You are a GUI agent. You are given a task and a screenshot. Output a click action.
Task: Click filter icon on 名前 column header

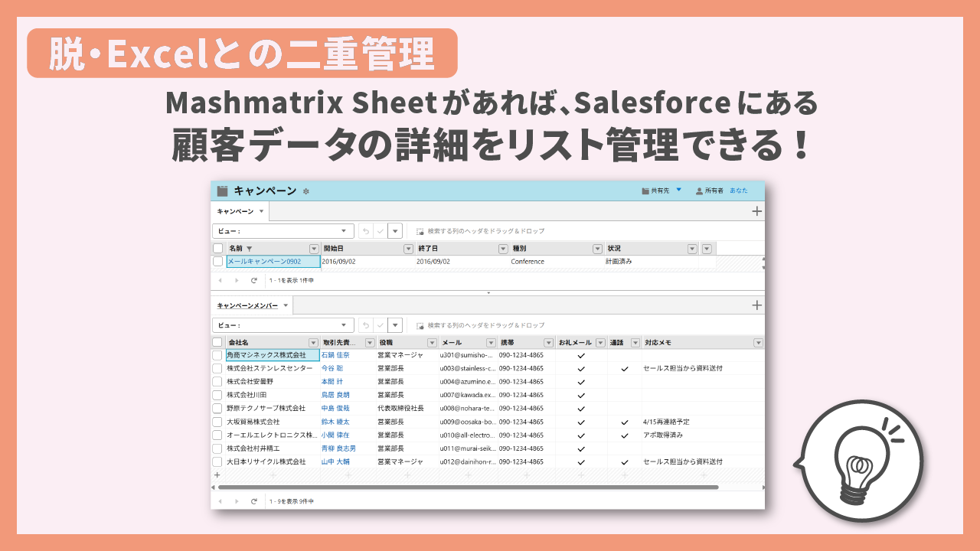tap(250, 249)
